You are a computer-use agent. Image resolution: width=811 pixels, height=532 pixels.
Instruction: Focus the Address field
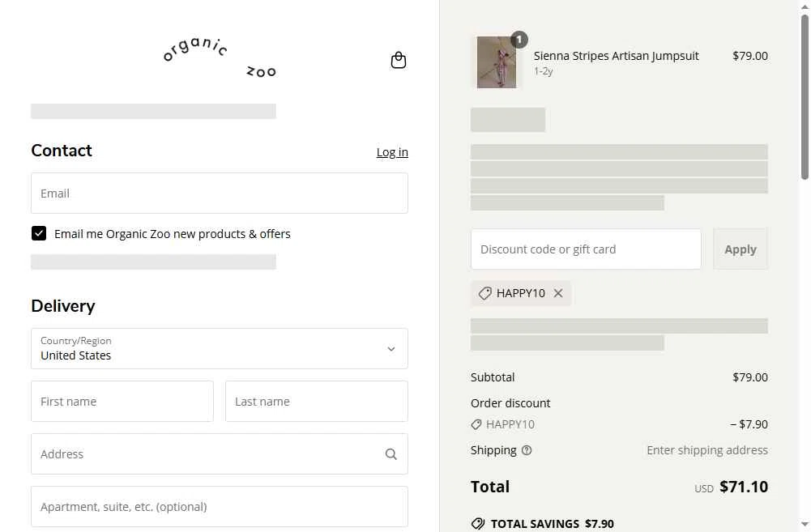coord(220,454)
